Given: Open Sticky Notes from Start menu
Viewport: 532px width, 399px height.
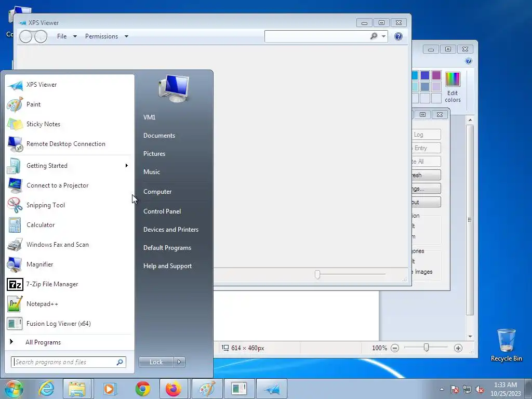Looking at the screenshot, I should (69, 124).
